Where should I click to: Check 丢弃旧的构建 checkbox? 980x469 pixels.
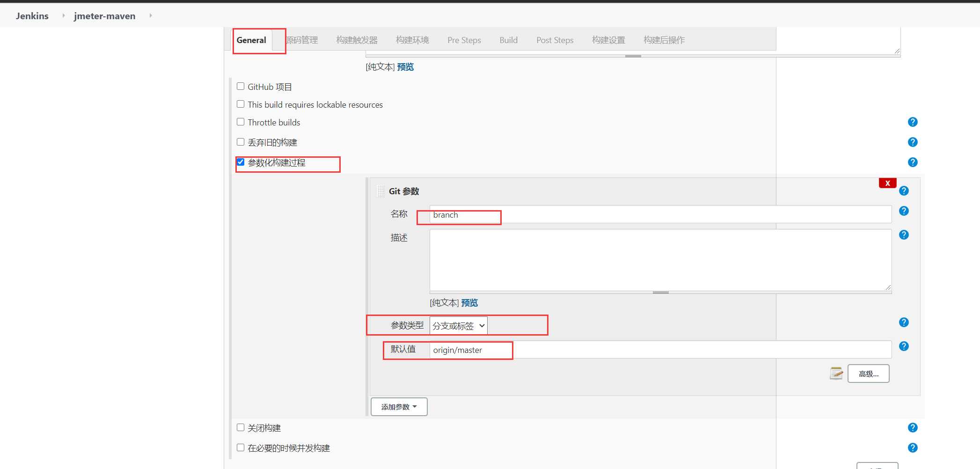coord(241,142)
